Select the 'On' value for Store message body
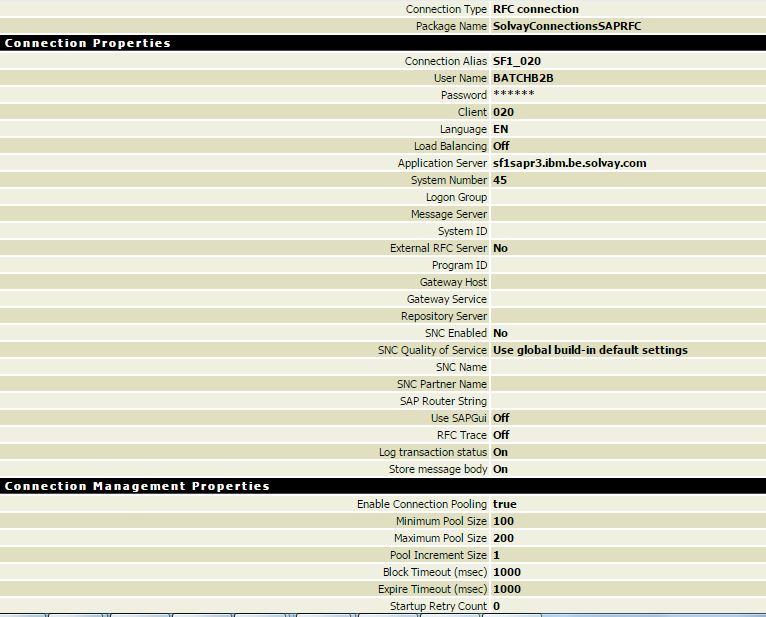This screenshot has height=617, width=766. [x=500, y=469]
